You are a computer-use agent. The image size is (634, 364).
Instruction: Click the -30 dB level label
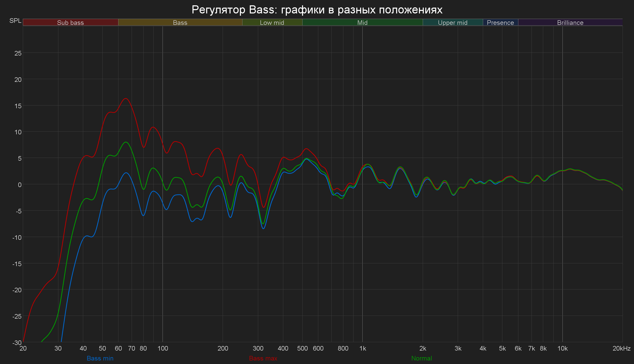[17, 343]
